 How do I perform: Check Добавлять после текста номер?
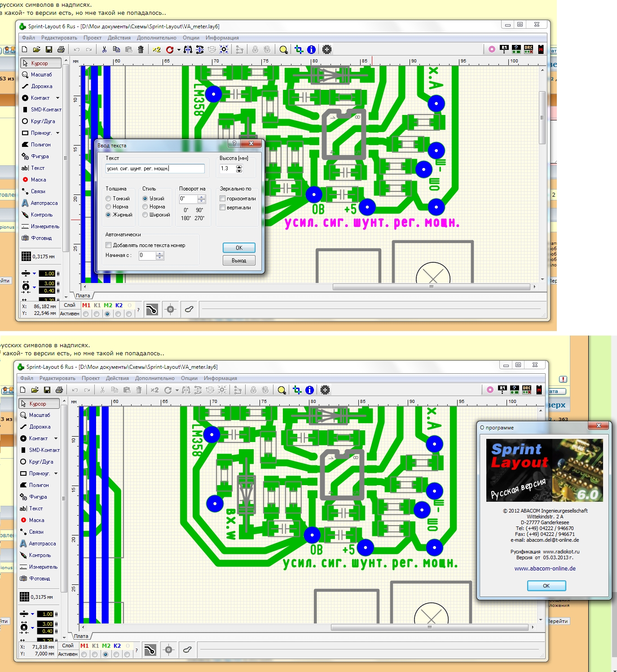pyautogui.click(x=108, y=245)
